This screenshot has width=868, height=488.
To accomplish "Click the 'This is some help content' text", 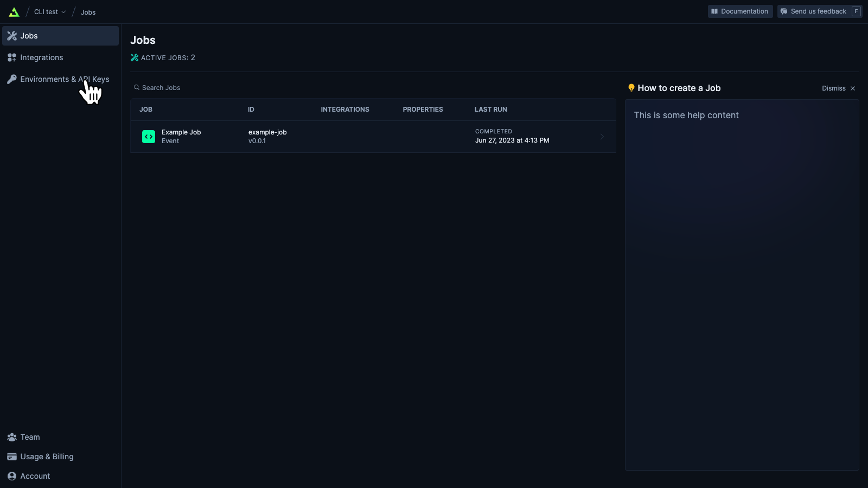I will (686, 115).
